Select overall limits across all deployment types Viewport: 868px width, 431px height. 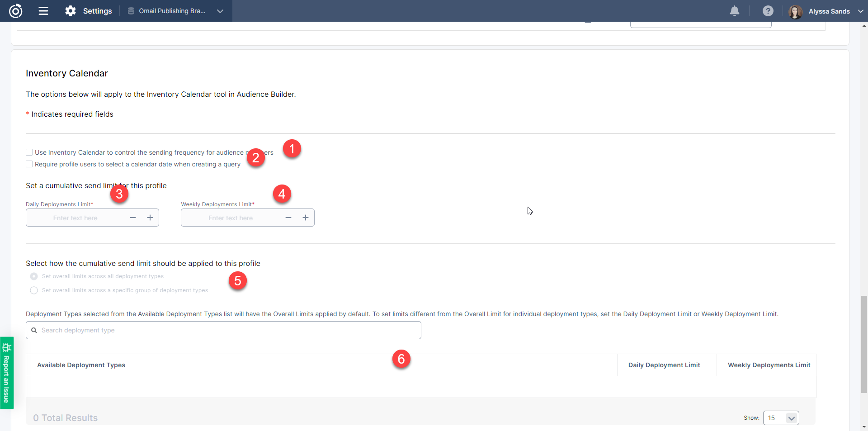click(34, 276)
